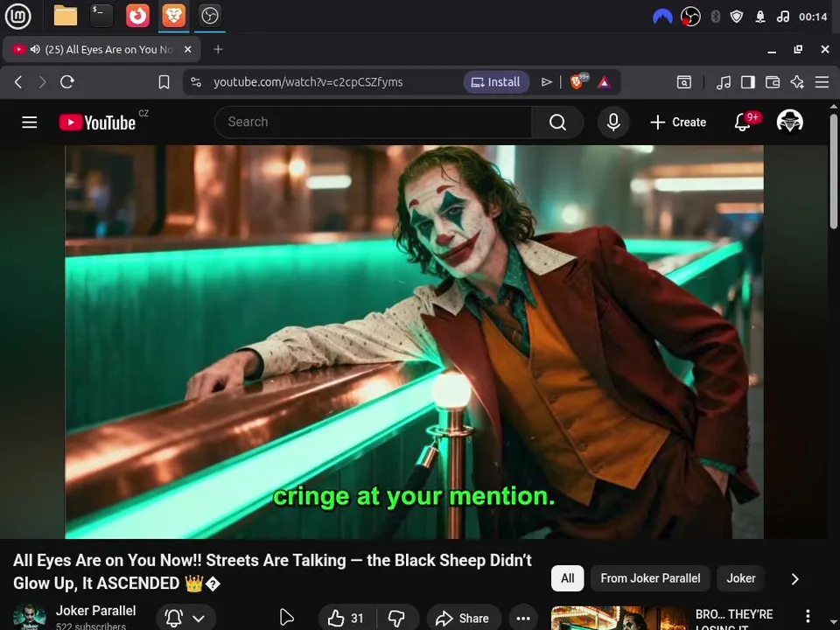The image size is (840, 630).
Task: Click the video title text
Action: click(x=272, y=571)
